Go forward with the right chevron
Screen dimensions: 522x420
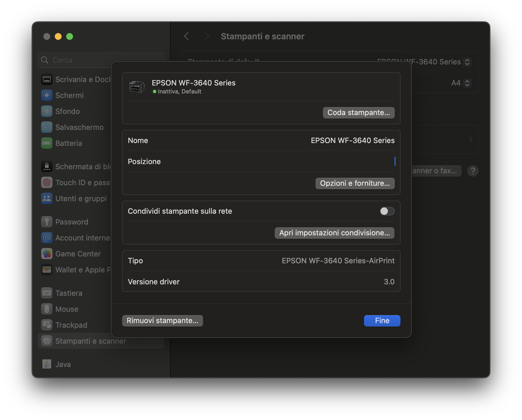pyautogui.click(x=207, y=36)
